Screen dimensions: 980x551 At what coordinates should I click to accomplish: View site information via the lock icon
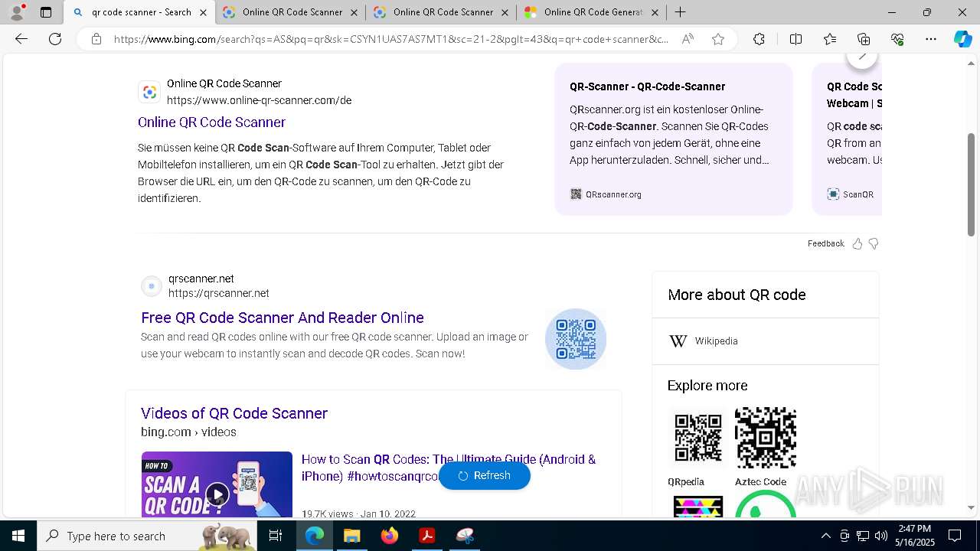[x=96, y=39]
